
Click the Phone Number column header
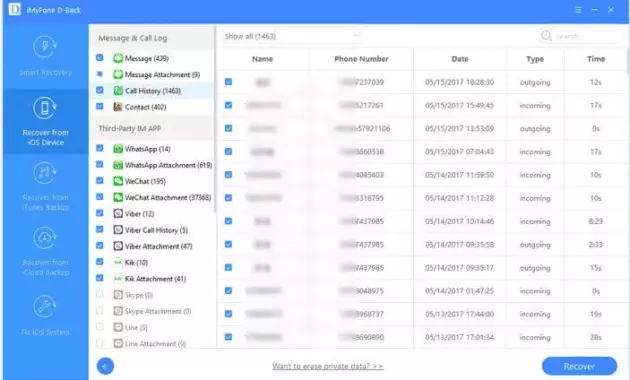click(x=361, y=59)
